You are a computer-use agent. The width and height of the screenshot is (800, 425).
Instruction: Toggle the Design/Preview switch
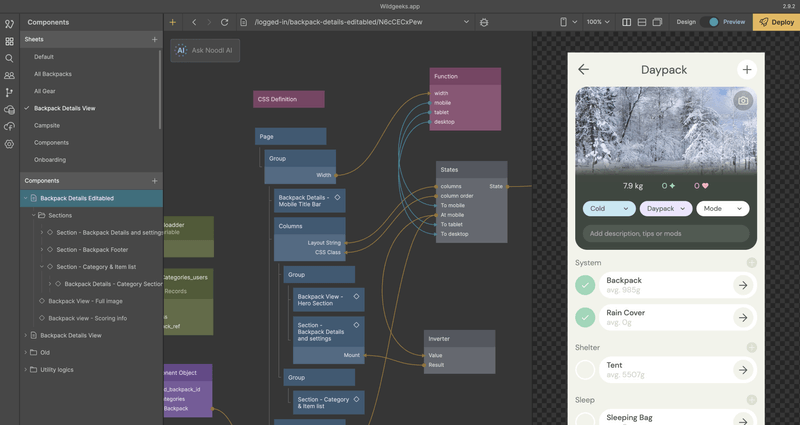coord(710,22)
